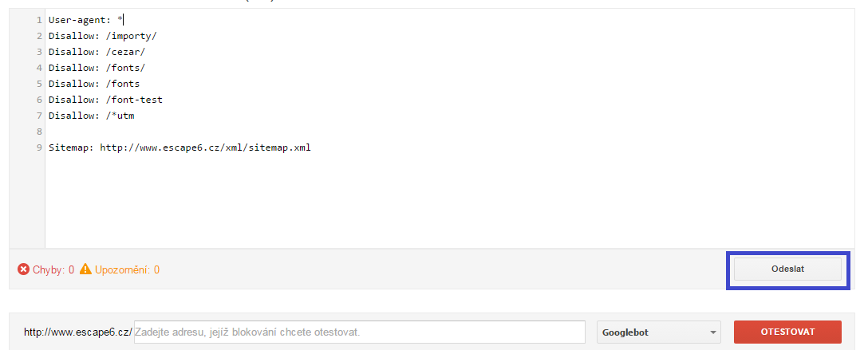Place cursor on User-agent line
Image resolution: width=868 pixels, height=350 pixels.
click(x=86, y=20)
